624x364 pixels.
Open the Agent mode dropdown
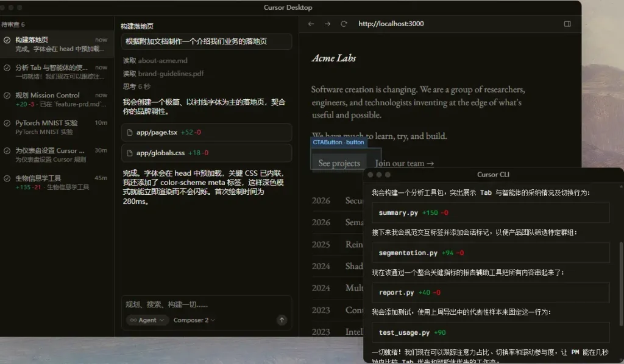(147, 320)
